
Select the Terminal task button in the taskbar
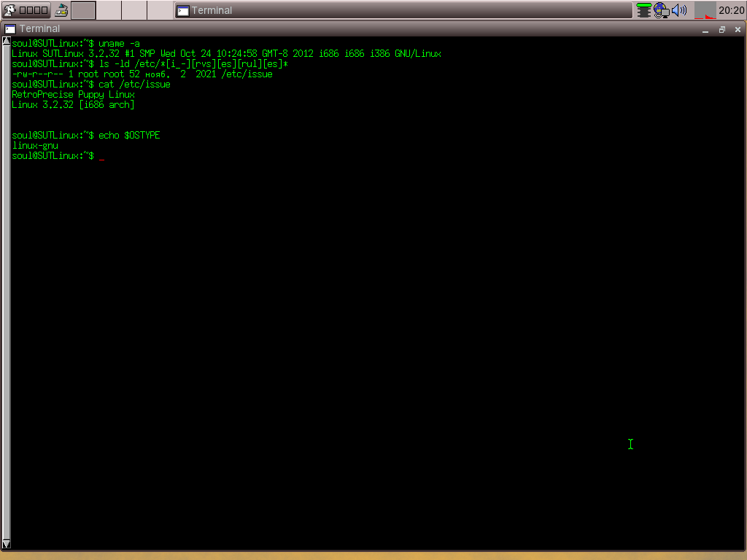[403, 10]
